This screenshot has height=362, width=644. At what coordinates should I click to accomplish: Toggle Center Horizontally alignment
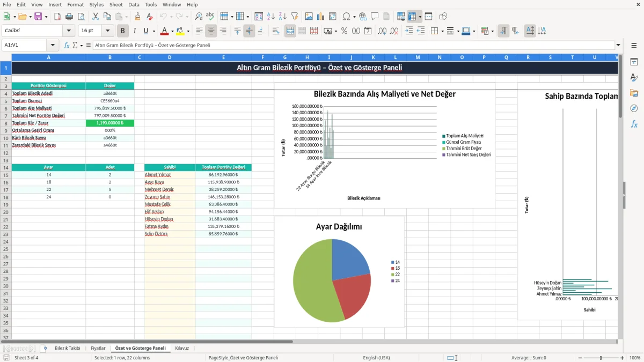211,31
